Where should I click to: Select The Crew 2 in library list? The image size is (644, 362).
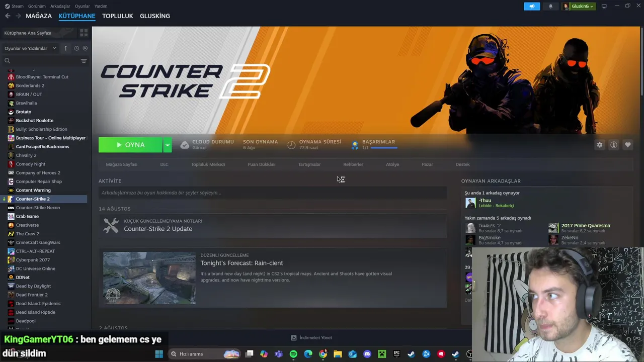pos(27,234)
